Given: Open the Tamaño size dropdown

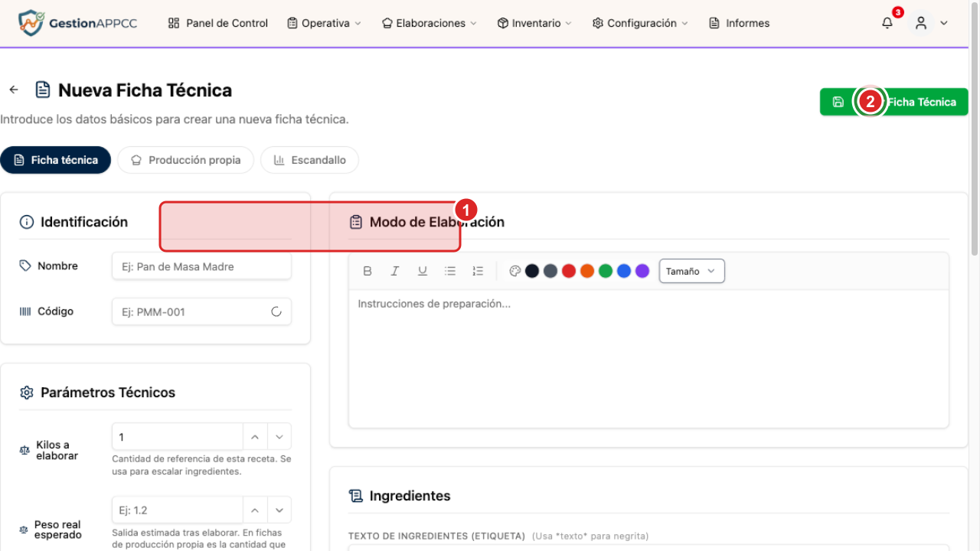Looking at the screenshot, I should 692,271.
